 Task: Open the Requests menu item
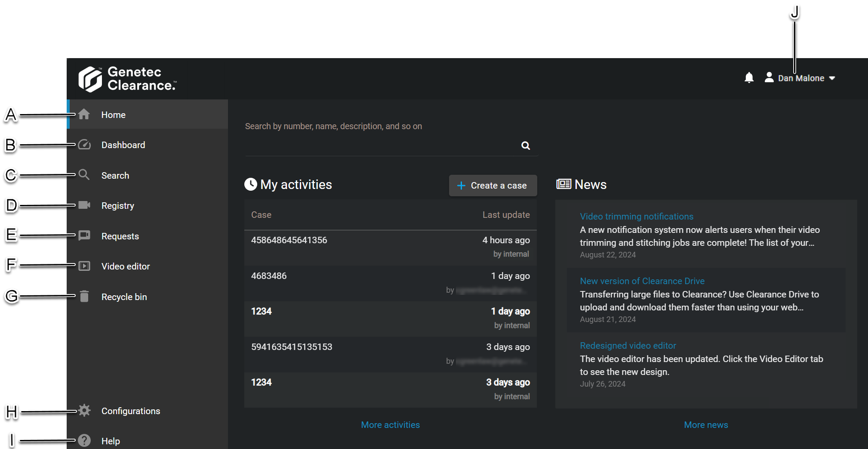[148, 236]
